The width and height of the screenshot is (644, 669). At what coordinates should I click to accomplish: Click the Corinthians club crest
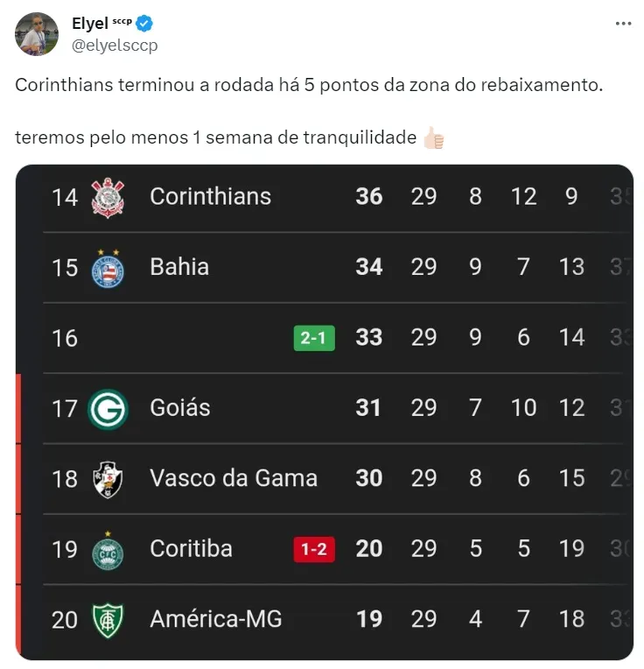108,197
